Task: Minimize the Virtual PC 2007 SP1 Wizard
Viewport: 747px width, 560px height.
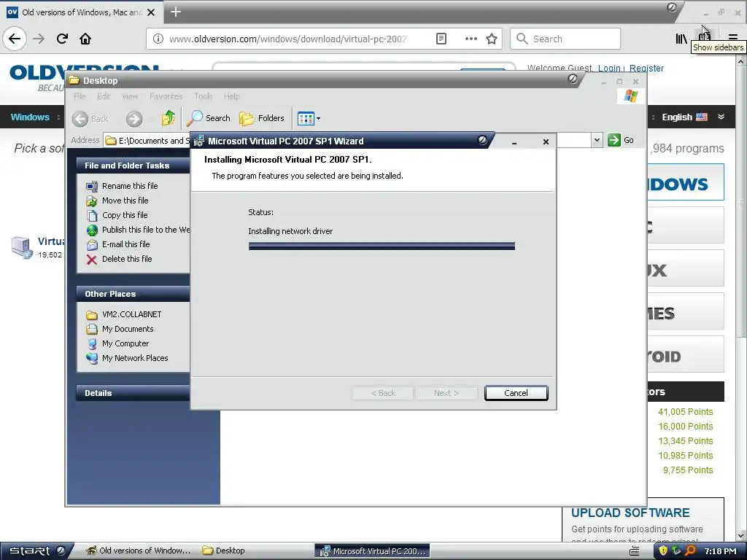Action: coord(514,141)
